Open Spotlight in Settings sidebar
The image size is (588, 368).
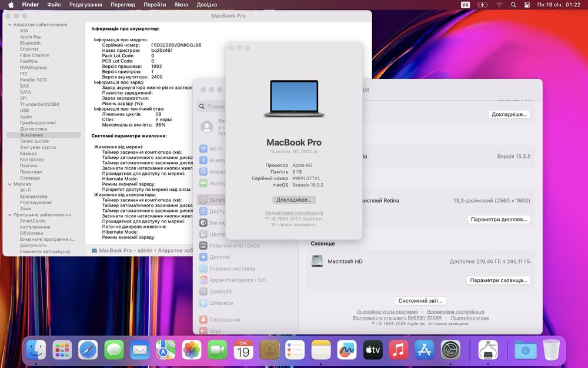coord(215,291)
